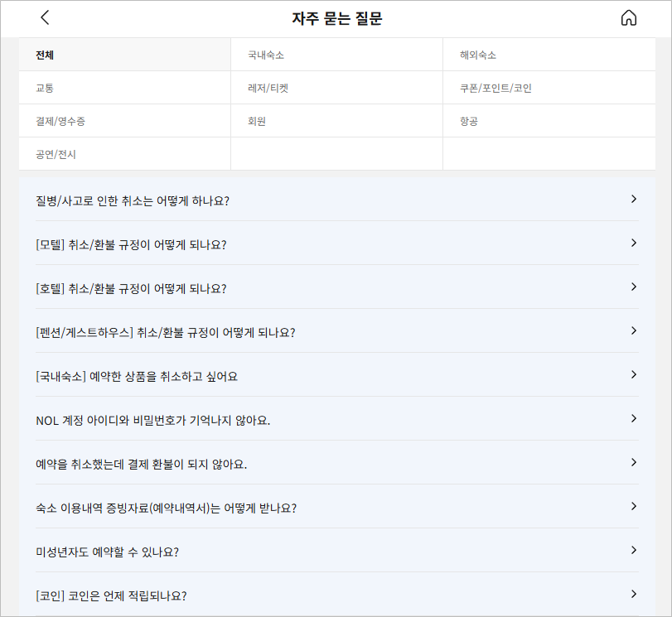
Task: Open the 교통 FAQ category
Action: click(x=124, y=88)
